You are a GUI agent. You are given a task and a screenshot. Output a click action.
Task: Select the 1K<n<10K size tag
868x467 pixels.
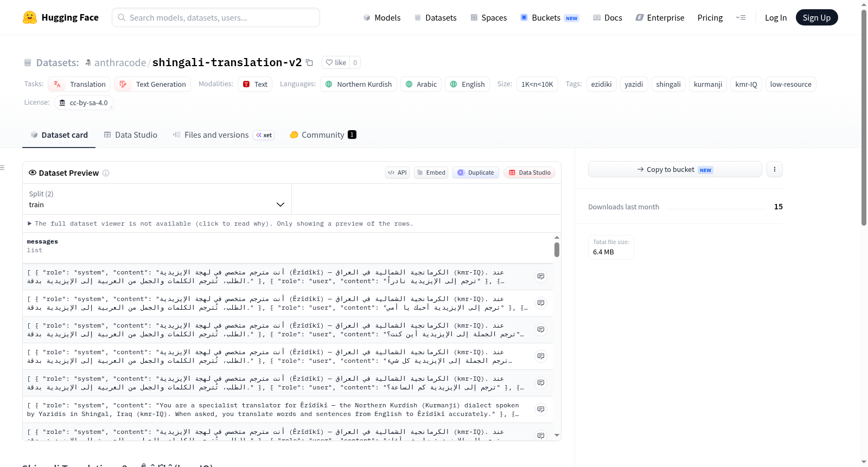point(537,84)
